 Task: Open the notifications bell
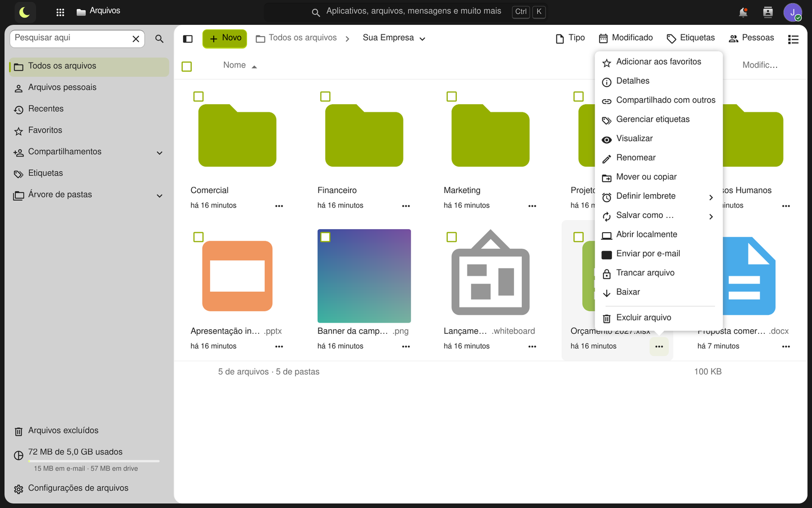[x=743, y=12]
